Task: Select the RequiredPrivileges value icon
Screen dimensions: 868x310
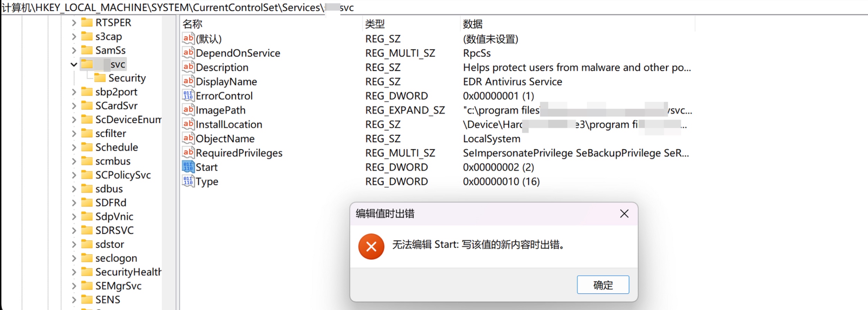Action: pyautogui.click(x=188, y=153)
